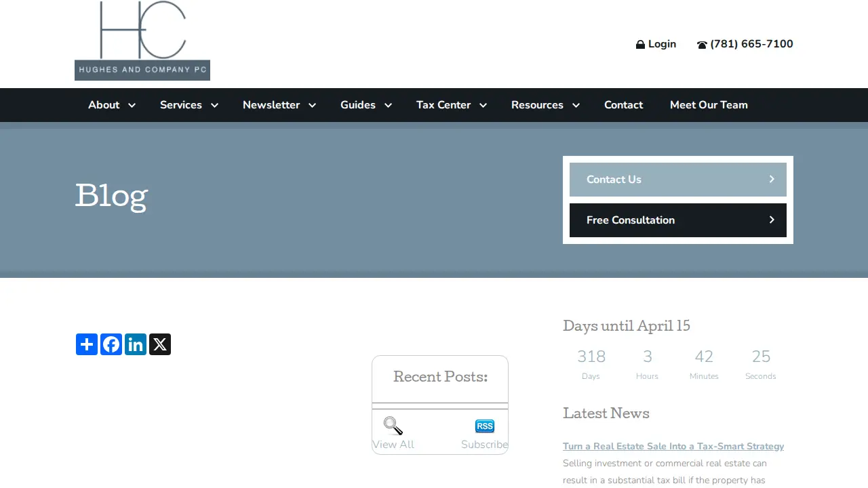Click the magnifying glass View All icon
Viewport: 868px width, 488px height.
393,426
